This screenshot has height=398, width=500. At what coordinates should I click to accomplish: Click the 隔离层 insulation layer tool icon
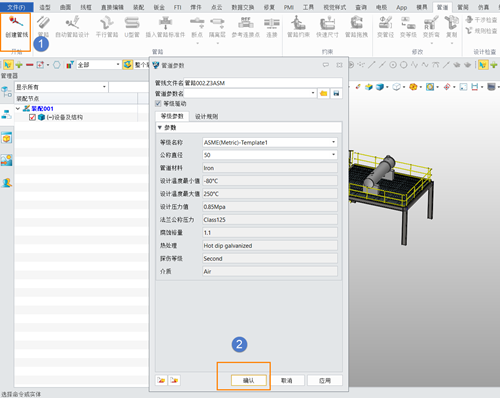217,23
